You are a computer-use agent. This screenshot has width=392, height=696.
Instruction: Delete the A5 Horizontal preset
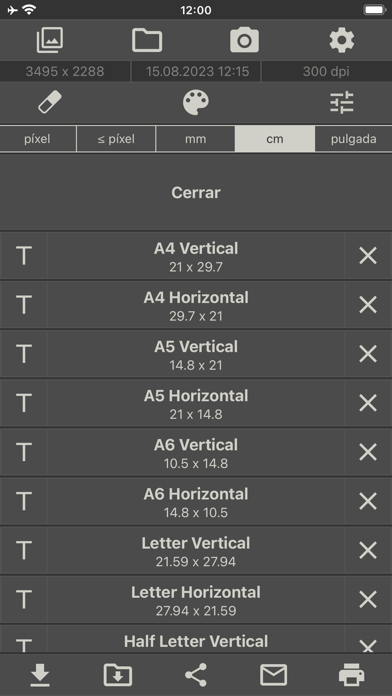(x=368, y=403)
